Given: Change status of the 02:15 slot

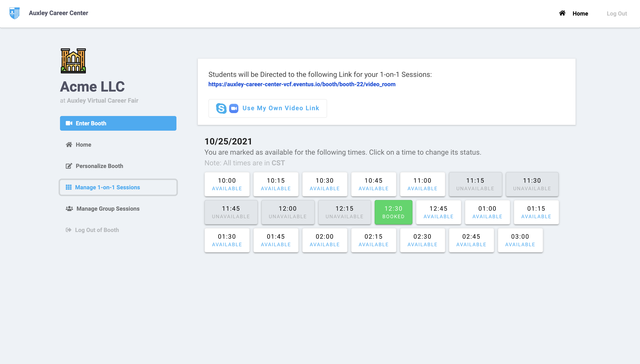Looking at the screenshot, I should coord(374,240).
